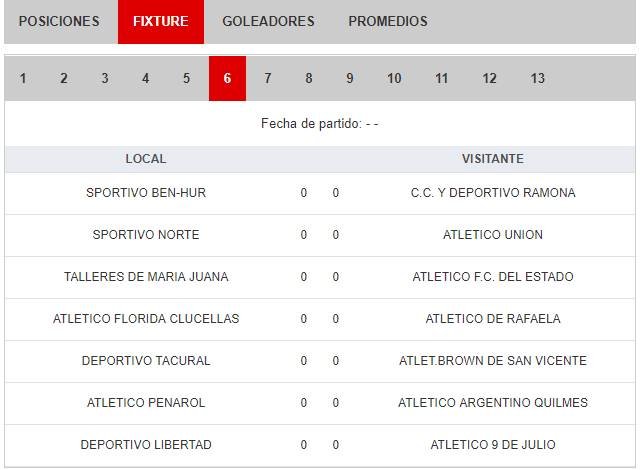Viewport: 640px width, 470px height.
Task: Open the Promedios tab
Action: coord(388,21)
